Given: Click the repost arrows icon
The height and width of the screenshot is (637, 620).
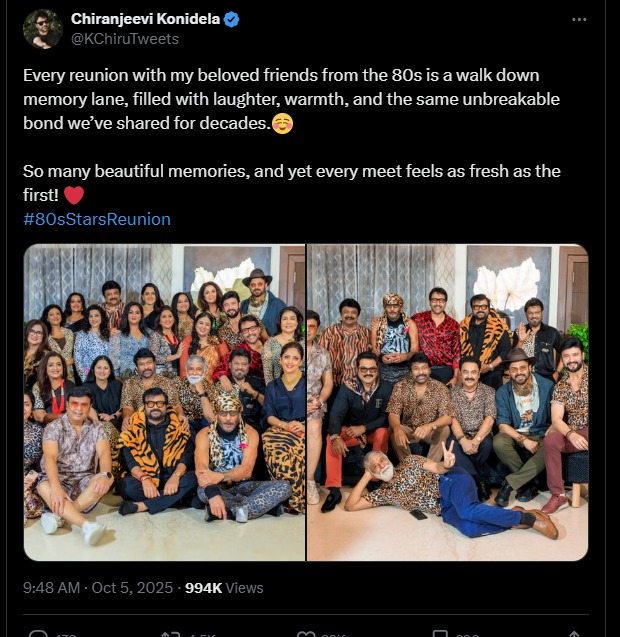Looking at the screenshot, I should click(171, 633).
